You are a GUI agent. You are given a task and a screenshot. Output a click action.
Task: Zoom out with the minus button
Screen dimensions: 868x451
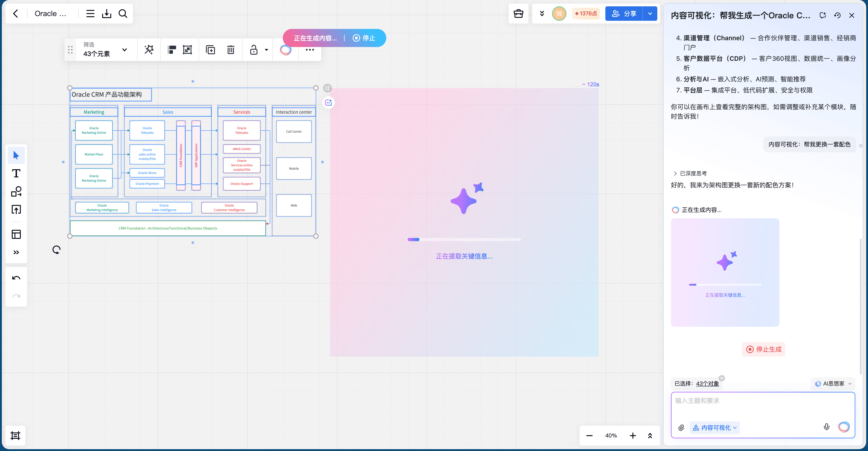click(x=589, y=435)
